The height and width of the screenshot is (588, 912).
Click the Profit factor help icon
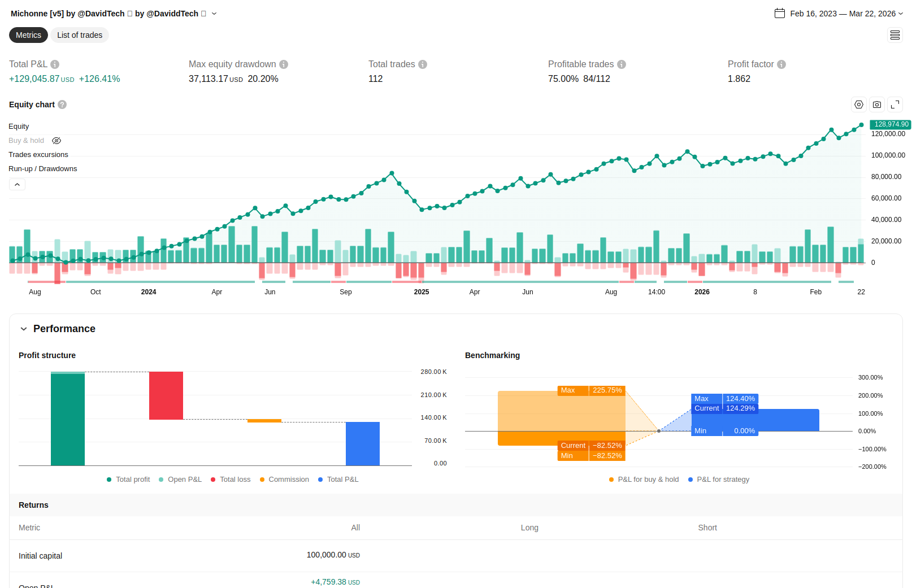coord(781,64)
